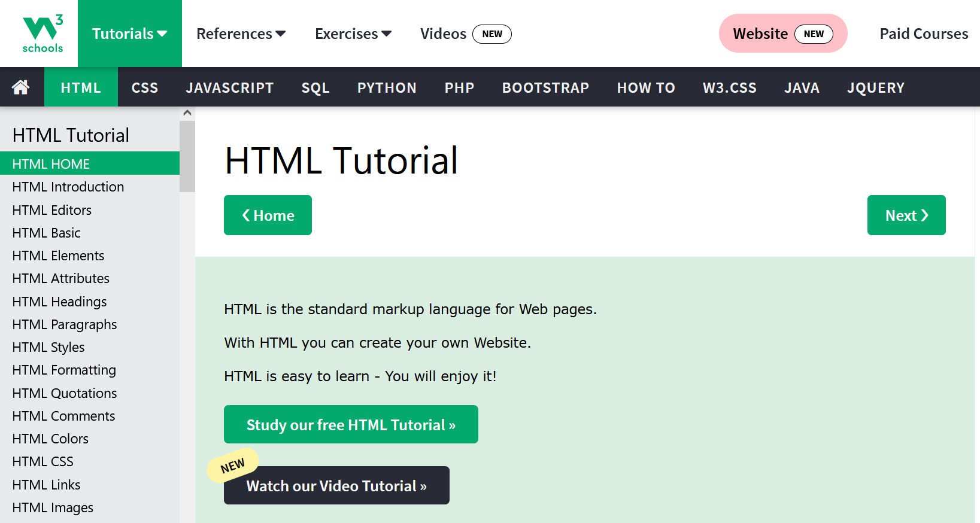Open the JAVASCRIPT topic tab

tap(229, 88)
